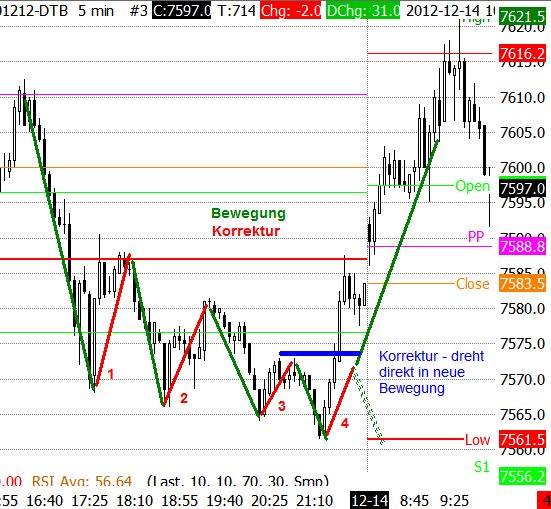551x509 pixels.
Task: Click the red number 4 wave label
Action: [345, 423]
